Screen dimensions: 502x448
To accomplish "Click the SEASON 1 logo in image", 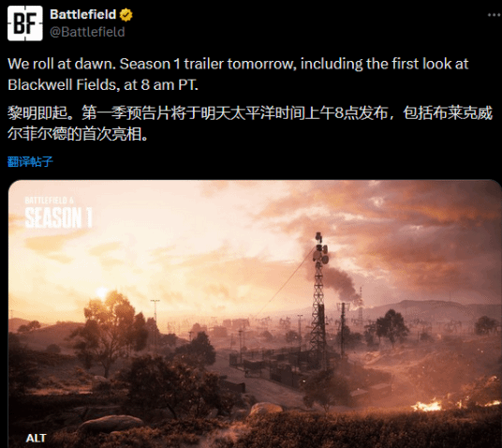I will 59,217.
